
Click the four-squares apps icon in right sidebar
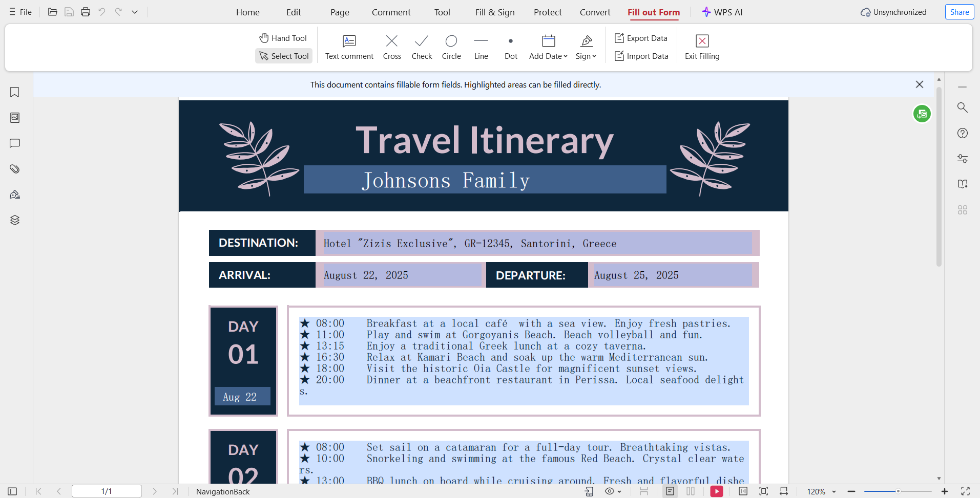point(963,210)
